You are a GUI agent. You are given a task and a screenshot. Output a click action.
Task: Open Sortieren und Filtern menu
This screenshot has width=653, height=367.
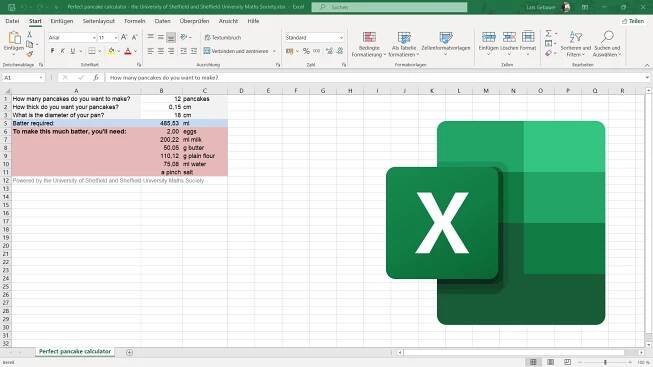[x=576, y=44]
